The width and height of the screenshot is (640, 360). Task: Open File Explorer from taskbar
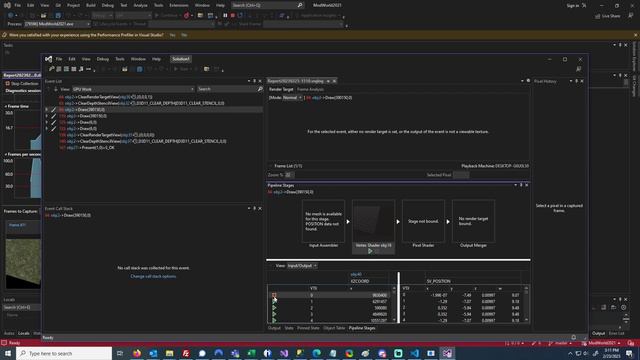pyautogui.click(x=169, y=353)
